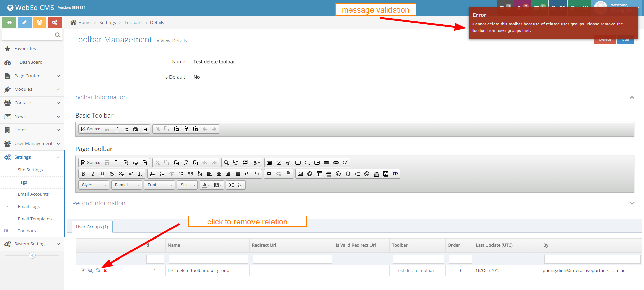644x290 pixels.
Task: Expand the User Management menu
Action: click(32, 144)
